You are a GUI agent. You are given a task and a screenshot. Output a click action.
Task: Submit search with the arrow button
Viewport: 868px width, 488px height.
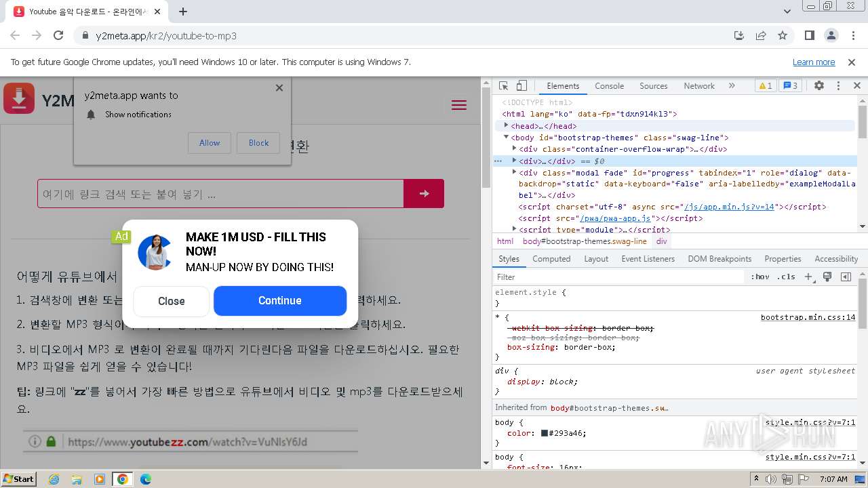pyautogui.click(x=424, y=194)
